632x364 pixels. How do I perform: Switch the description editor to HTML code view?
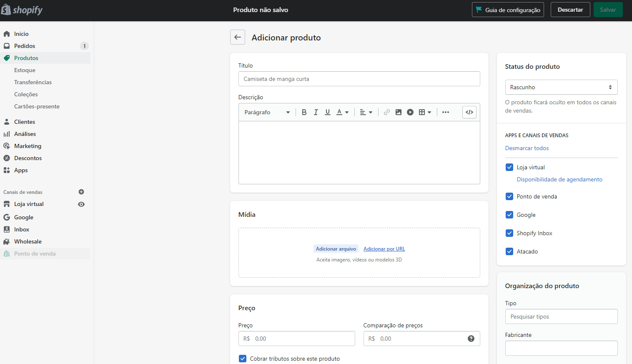point(469,112)
